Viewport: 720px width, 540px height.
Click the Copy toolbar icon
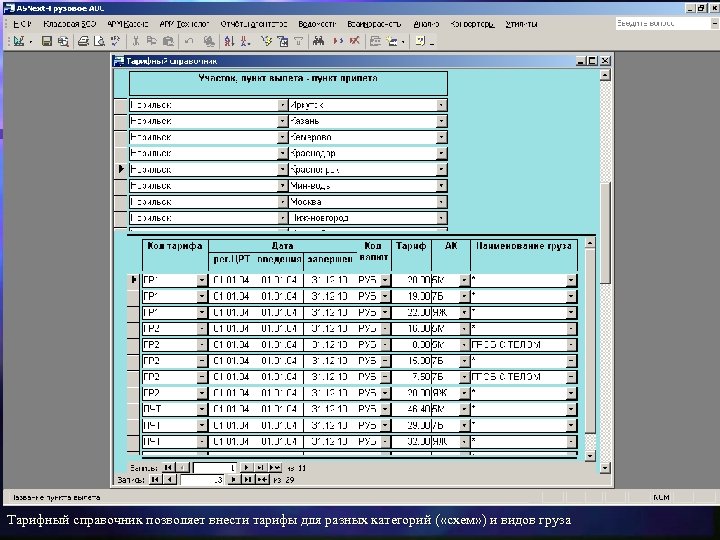click(x=152, y=41)
